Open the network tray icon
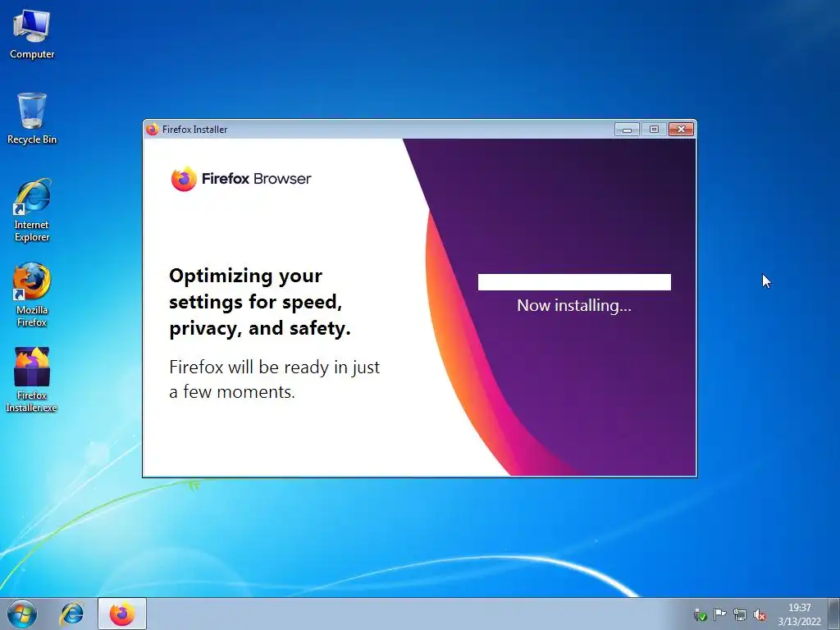Image resolution: width=840 pixels, height=630 pixels. (x=740, y=614)
